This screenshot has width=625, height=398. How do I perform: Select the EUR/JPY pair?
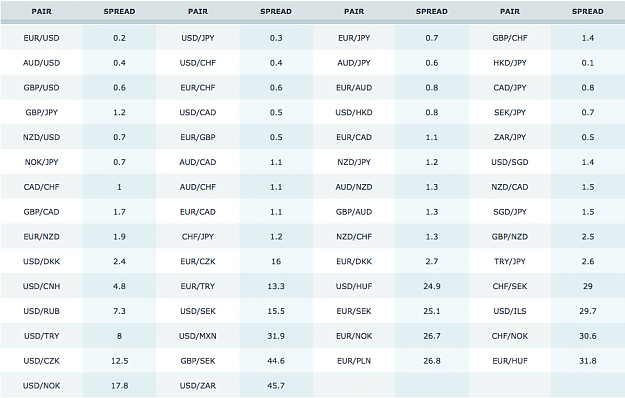pyautogui.click(x=354, y=38)
